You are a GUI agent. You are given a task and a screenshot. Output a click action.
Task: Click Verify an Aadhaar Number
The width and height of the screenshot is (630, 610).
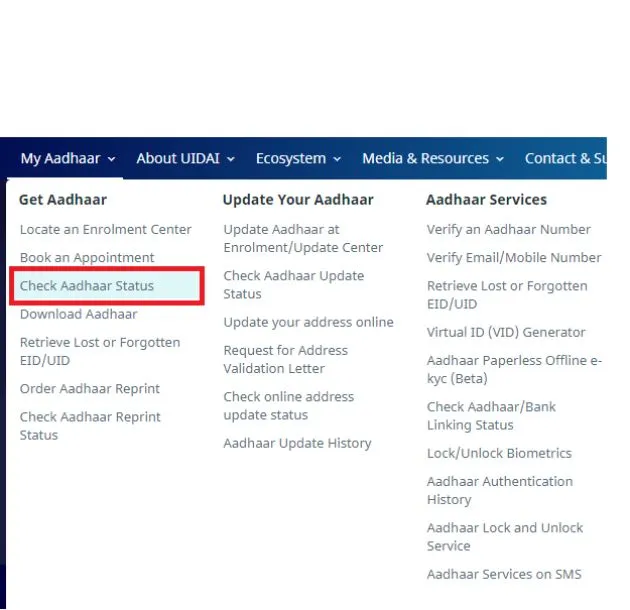click(508, 229)
